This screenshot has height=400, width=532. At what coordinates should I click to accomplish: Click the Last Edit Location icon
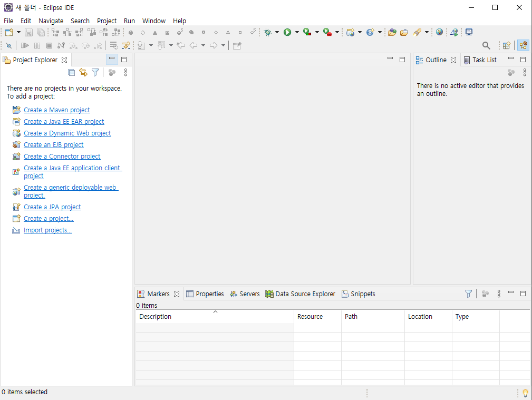tap(181, 45)
